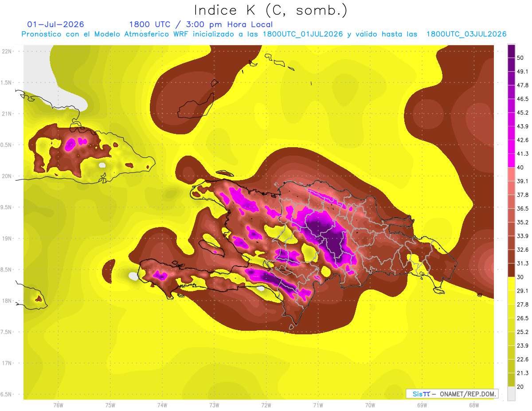The width and height of the screenshot is (532, 411).
Task: Click the light gray legend band below 20
Action: pyautogui.click(x=512, y=393)
